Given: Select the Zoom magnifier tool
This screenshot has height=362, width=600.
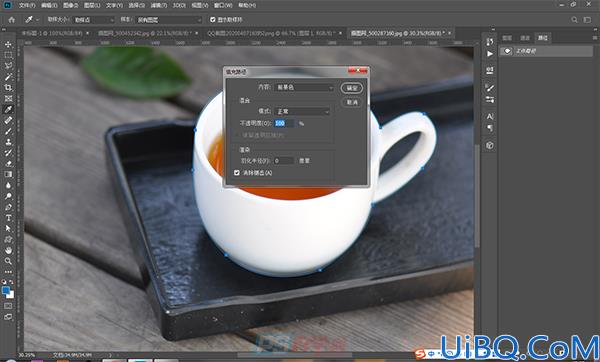Looking at the screenshot, I should point(8,261).
